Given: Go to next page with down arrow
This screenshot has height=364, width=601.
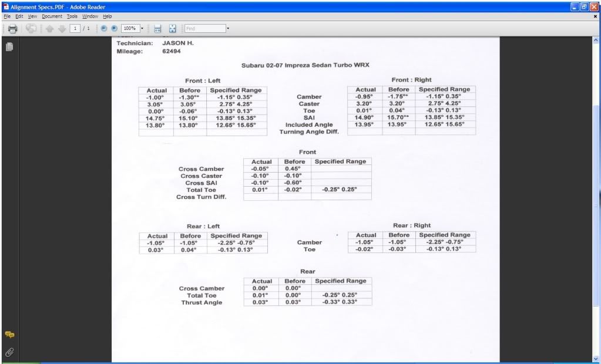Looking at the screenshot, I should pos(62,29).
